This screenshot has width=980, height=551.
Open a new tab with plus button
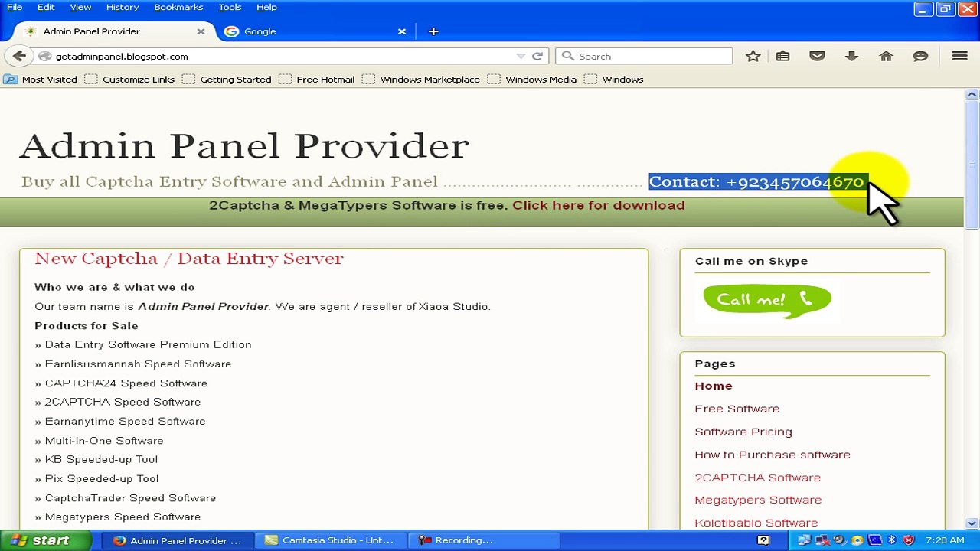[x=433, y=31]
